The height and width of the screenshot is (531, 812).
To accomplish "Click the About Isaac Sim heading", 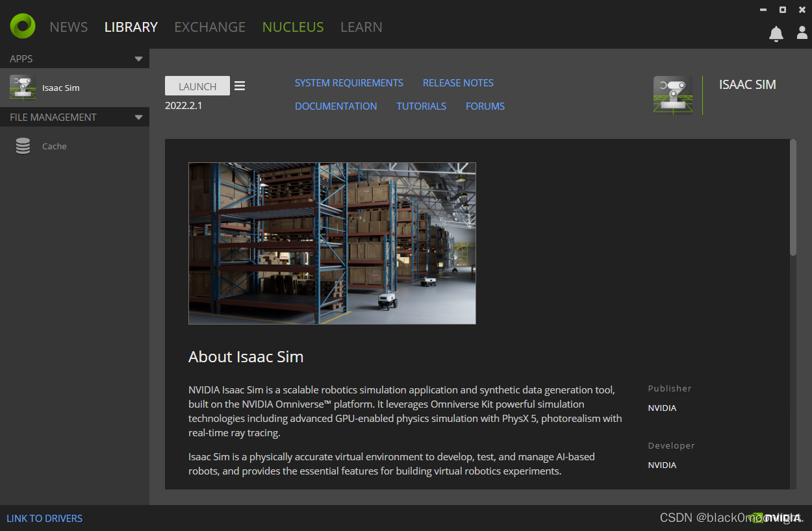I will click(246, 357).
